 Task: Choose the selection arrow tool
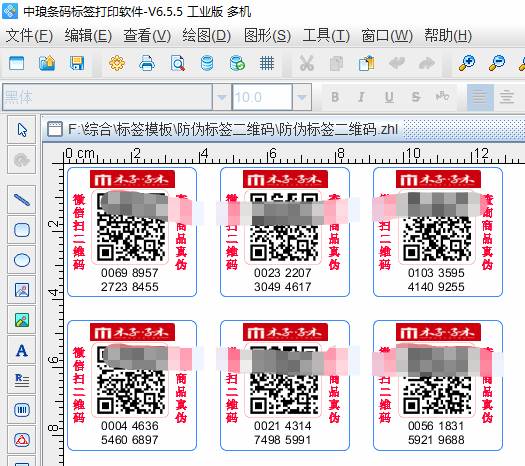pos(22,130)
